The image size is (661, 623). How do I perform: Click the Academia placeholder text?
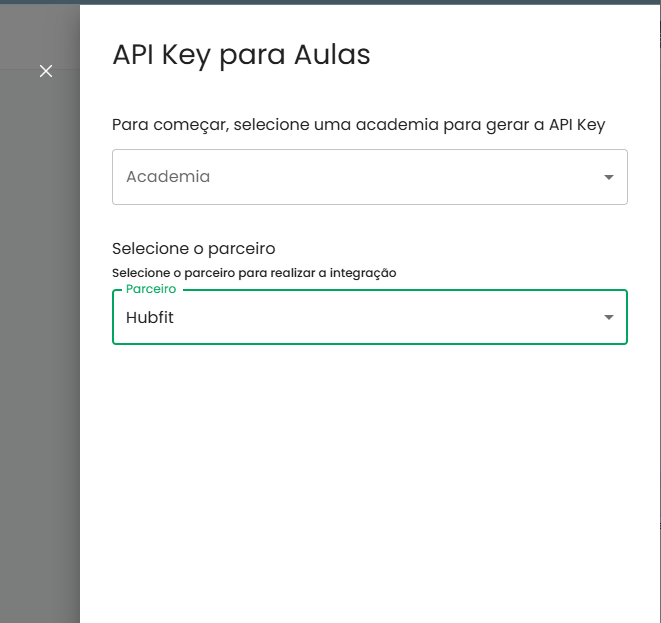(168, 177)
